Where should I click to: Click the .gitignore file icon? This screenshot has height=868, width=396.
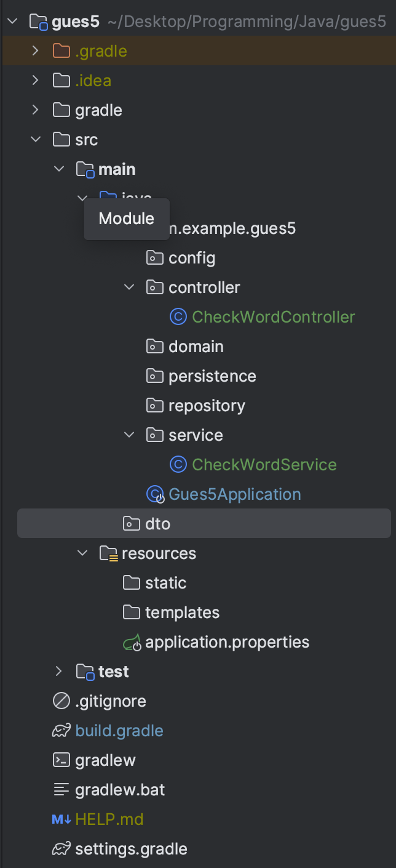click(x=61, y=701)
